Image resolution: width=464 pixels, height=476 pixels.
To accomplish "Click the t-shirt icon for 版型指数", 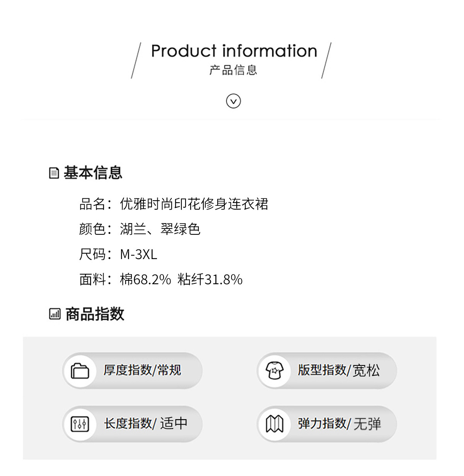I will 275,371.
